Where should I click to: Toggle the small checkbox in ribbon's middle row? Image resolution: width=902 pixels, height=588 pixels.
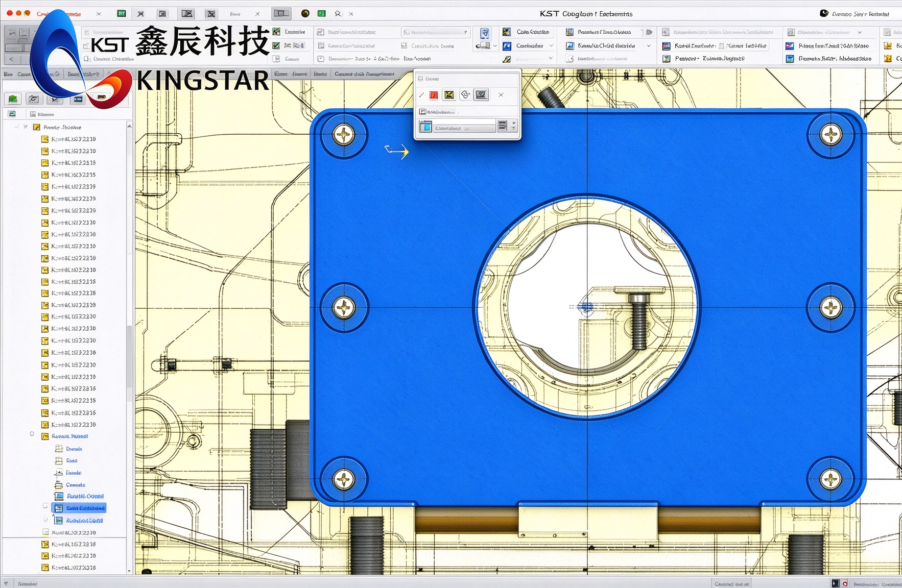721,46
